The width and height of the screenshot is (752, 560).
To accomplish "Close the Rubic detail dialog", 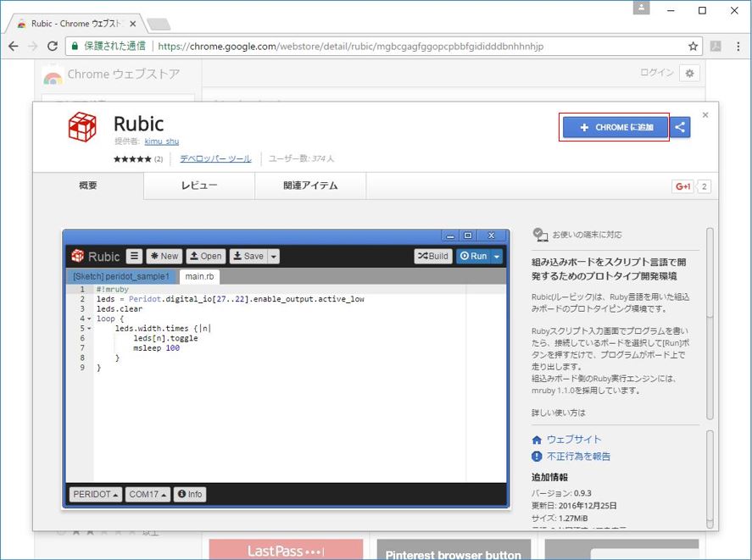I will [x=705, y=114].
